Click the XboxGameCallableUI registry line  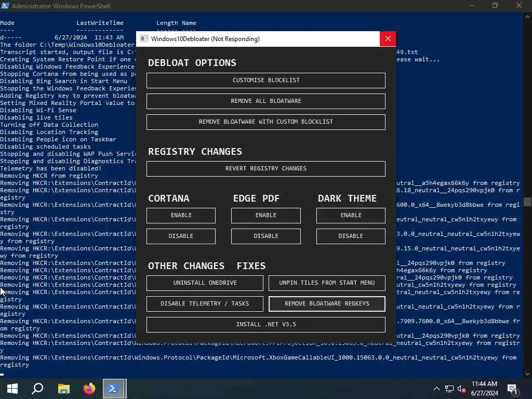pyautogui.click(x=258, y=362)
